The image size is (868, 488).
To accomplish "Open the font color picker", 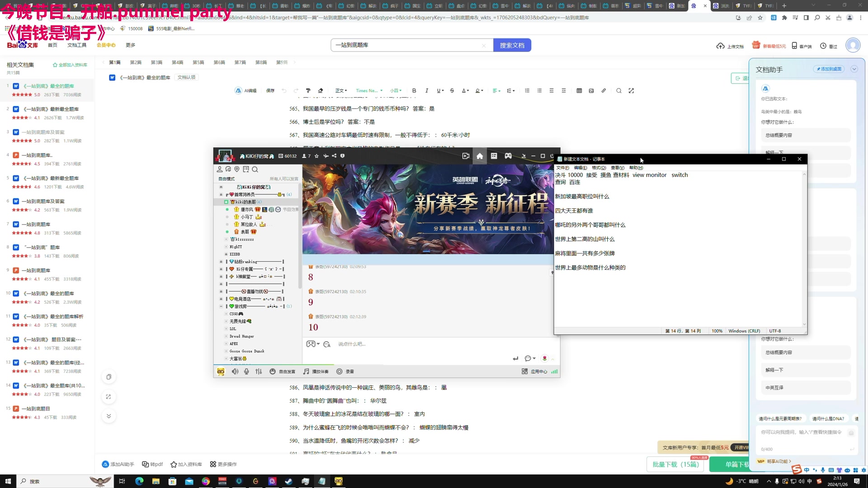I will pos(464,90).
